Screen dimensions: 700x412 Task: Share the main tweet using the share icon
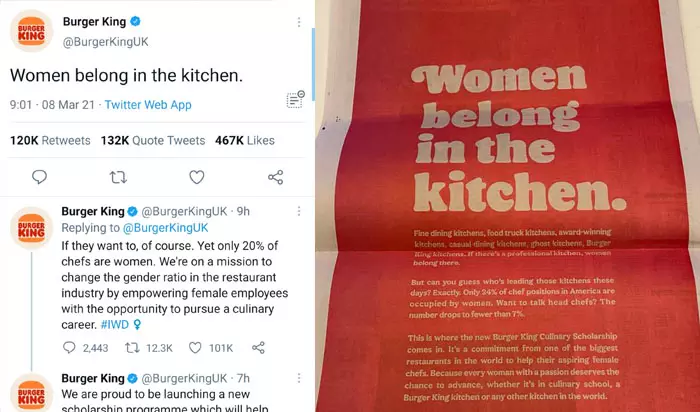pyautogui.click(x=275, y=177)
